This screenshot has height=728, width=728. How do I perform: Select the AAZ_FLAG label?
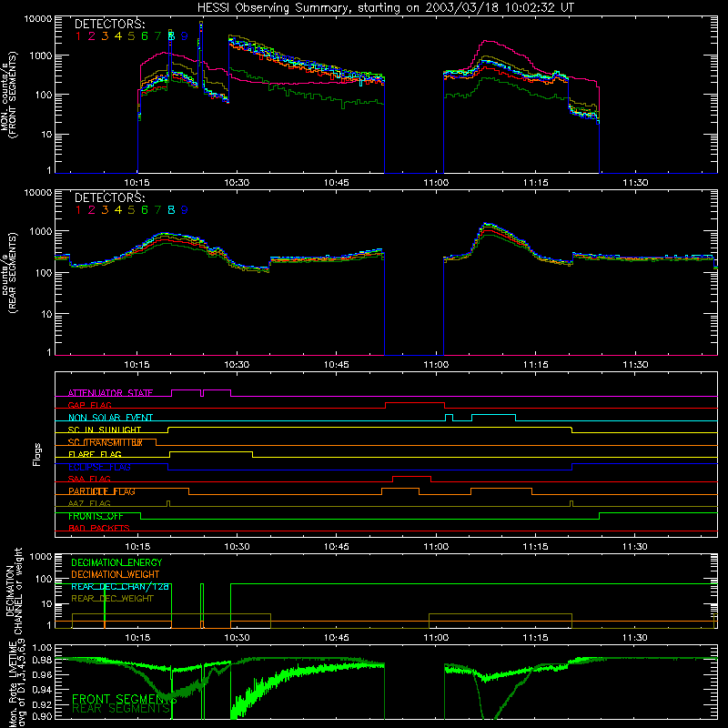(x=89, y=504)
